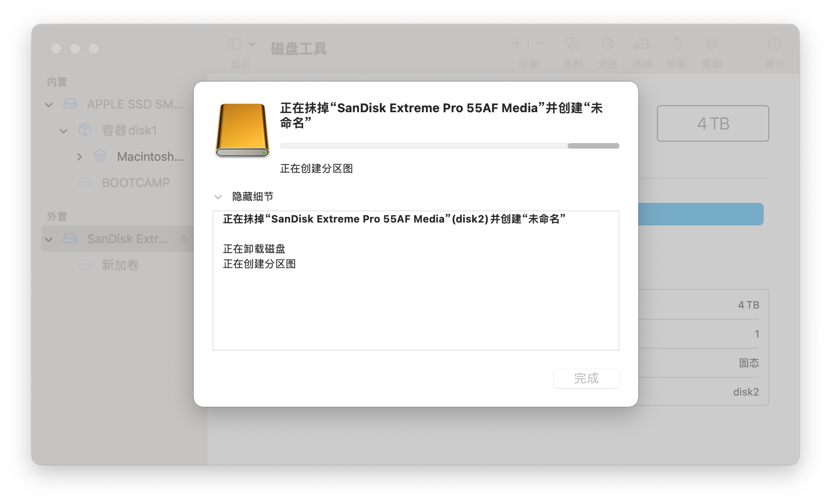This screenshot has height=504, width=831.
Task: Click the erase progress bar
Action: 449,146
